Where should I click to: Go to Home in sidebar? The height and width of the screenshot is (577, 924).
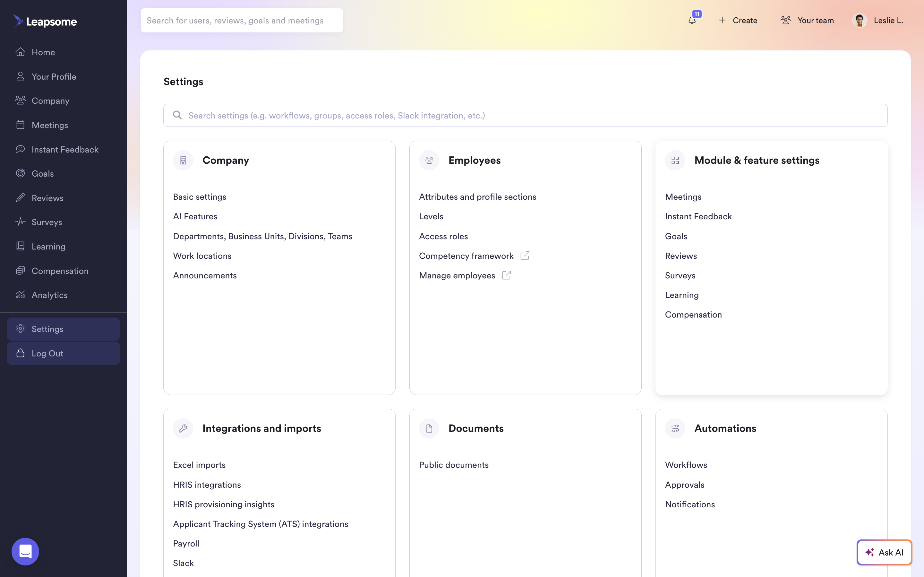[x=63, y=52]
